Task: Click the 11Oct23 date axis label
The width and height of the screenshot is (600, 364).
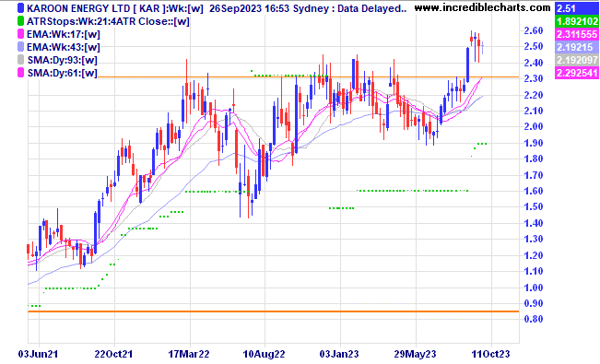Action: coord(490,354)
